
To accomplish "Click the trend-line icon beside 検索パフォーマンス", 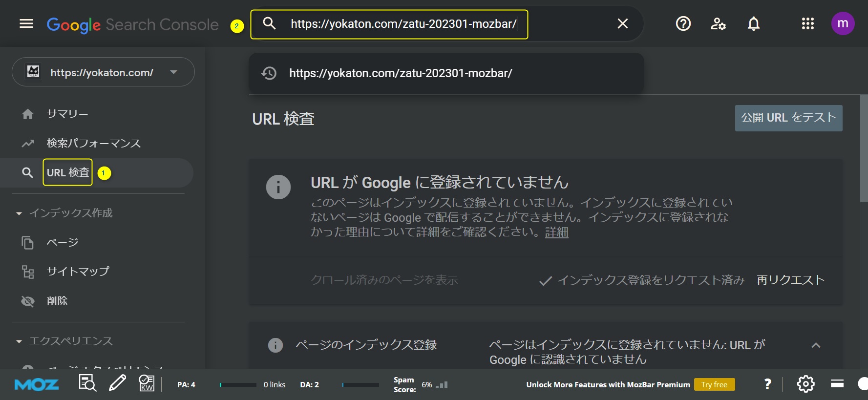I will [x=28, y=143].
